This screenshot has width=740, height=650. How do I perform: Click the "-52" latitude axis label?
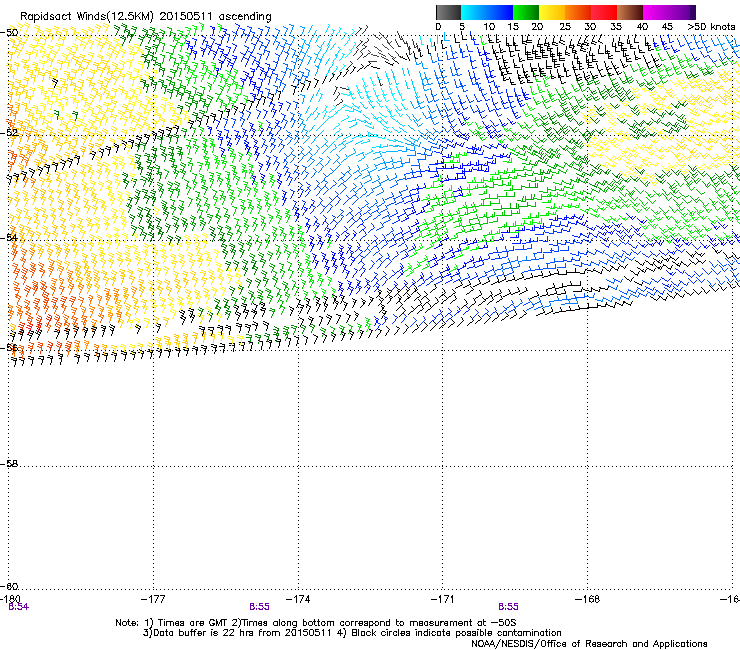tap(9, 133)
